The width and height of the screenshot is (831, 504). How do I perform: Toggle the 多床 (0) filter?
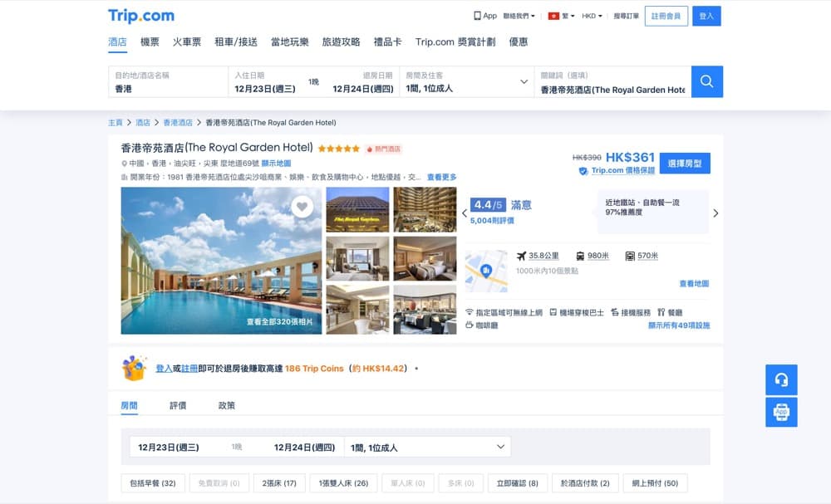coord(460,482)
